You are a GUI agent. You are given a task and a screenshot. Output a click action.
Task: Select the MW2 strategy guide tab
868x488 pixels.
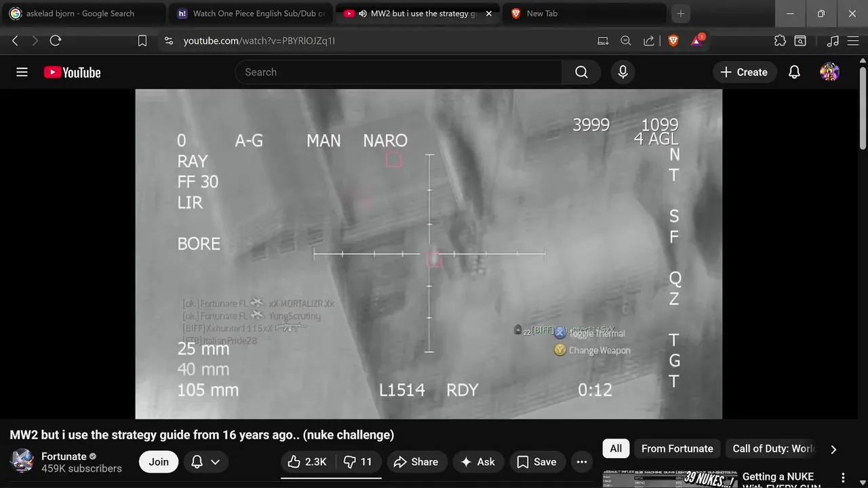point(417,14)
